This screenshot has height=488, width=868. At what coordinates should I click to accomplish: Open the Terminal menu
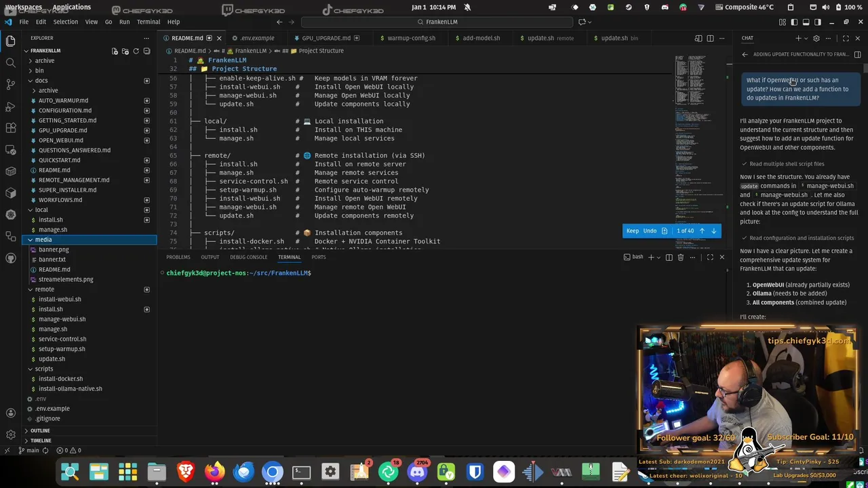pyautogui.click(x=149, y=22)
